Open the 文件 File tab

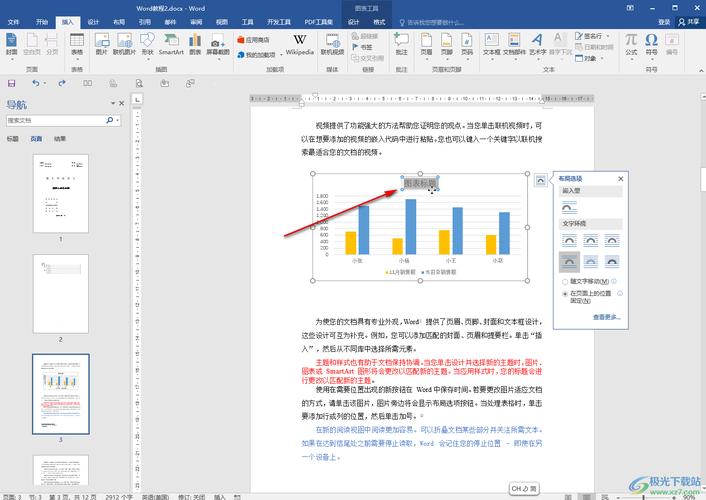14,22
